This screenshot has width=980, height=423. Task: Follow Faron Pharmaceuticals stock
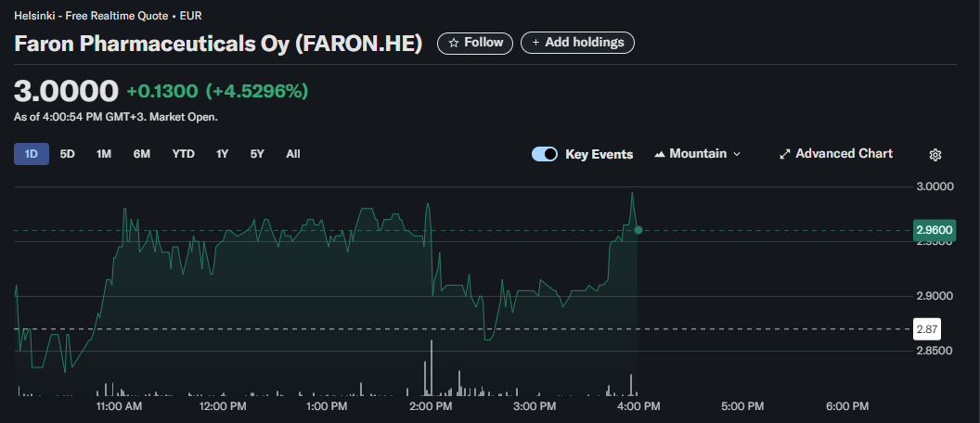(x=475, y=43)
